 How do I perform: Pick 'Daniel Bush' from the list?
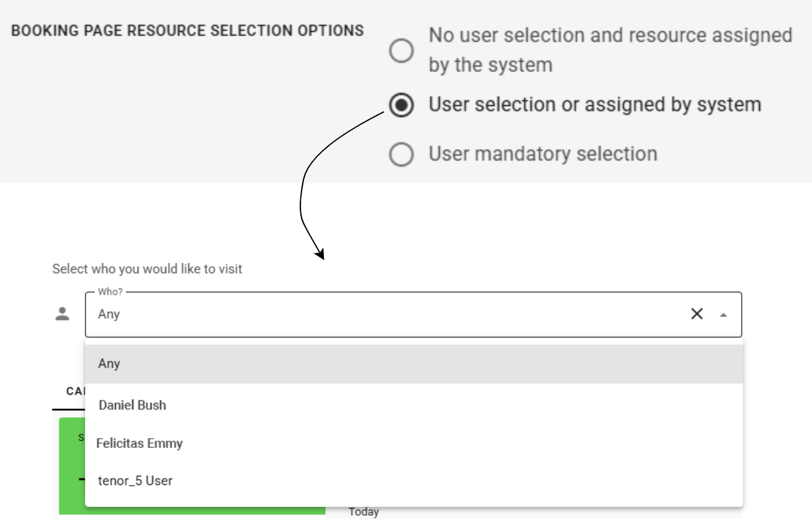(x=132, y=405)
